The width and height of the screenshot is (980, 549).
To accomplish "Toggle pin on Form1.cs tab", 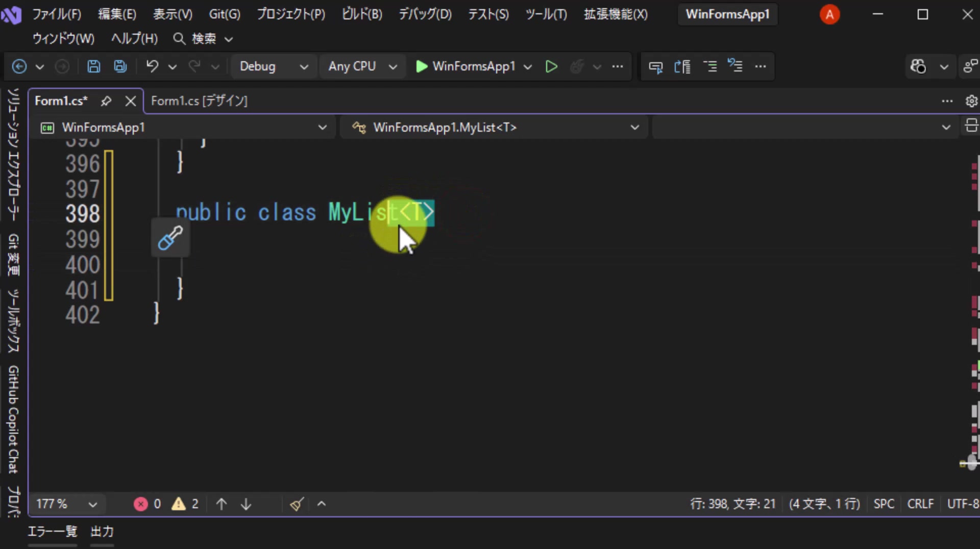I will [106, 101].
